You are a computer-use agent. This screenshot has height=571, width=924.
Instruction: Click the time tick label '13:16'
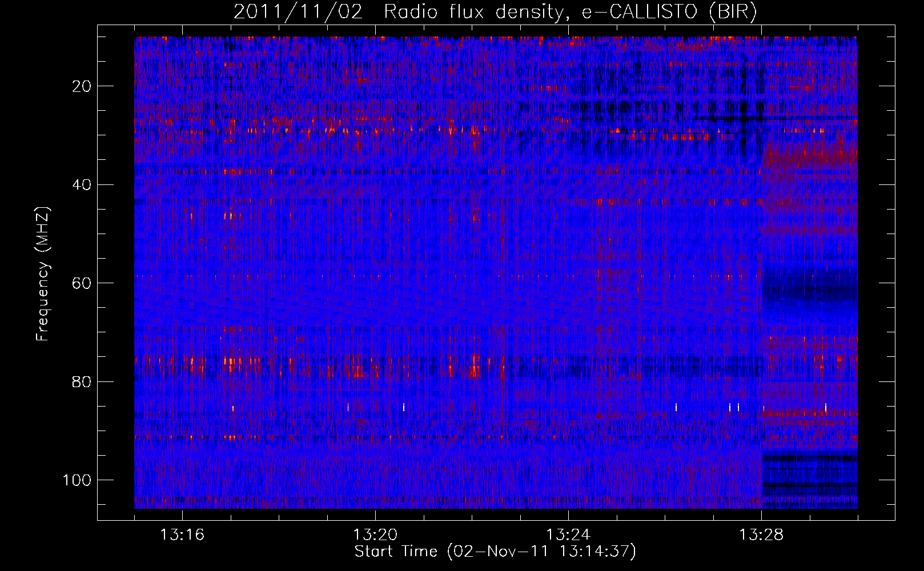pyautogui.click(x=182, y=535)
